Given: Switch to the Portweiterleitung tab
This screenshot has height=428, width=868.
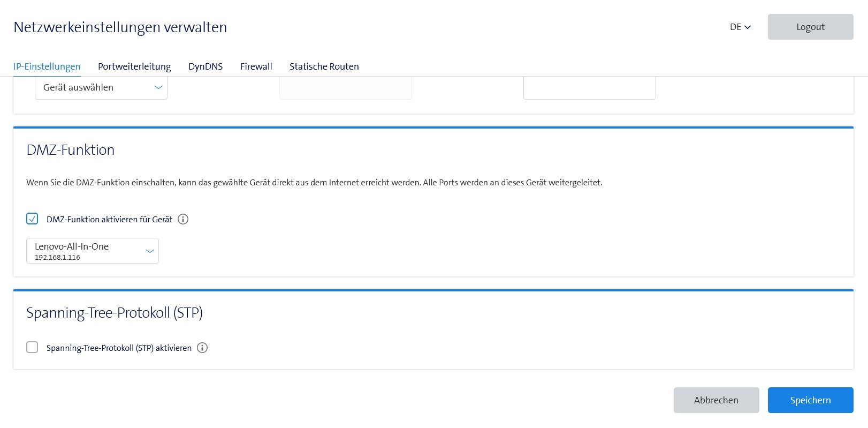Looking at the screenshot, I should click(x=134, y=66).
